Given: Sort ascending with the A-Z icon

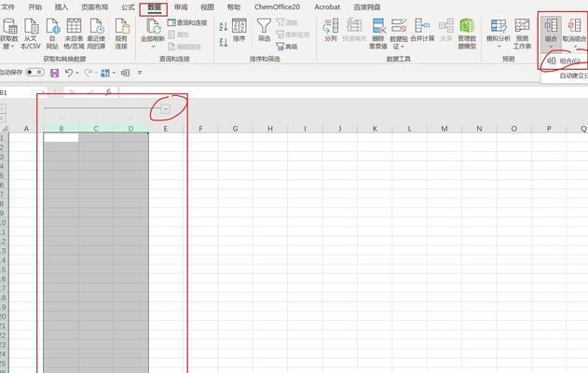Looking at the screenshot, I should point(224,26).
